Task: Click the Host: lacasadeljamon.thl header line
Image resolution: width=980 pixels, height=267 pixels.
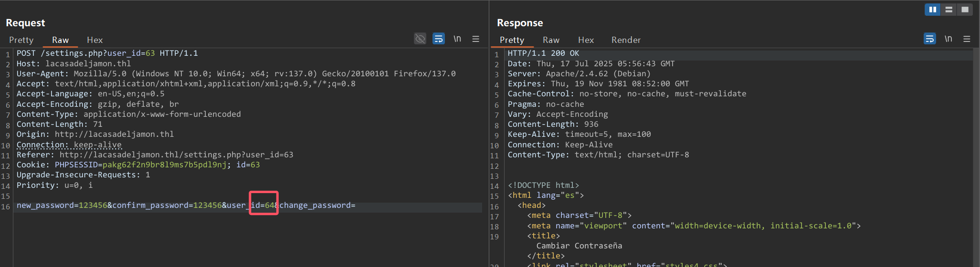Action: 74,63
